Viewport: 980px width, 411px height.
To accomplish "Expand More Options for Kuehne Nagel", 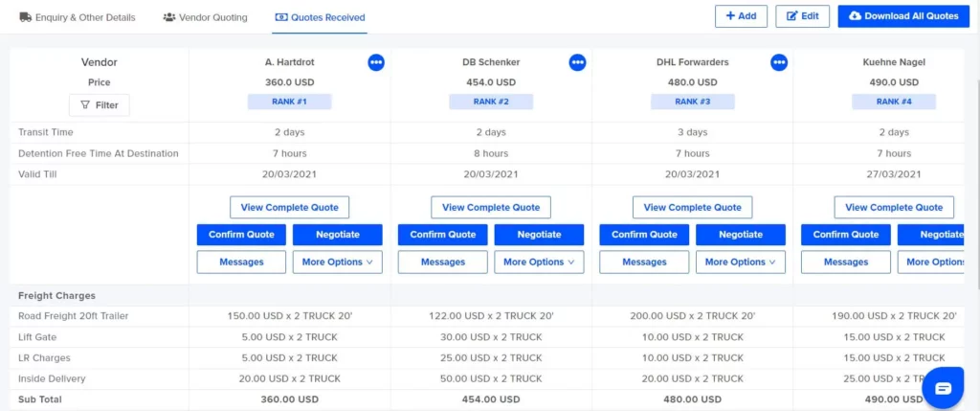I will (x=930, y=263).
